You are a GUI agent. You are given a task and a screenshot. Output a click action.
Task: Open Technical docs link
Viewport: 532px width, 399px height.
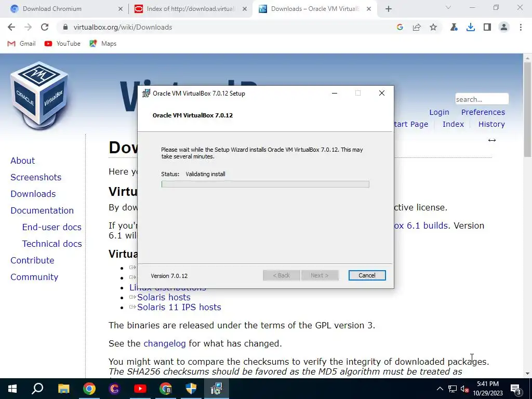[52, 244]
